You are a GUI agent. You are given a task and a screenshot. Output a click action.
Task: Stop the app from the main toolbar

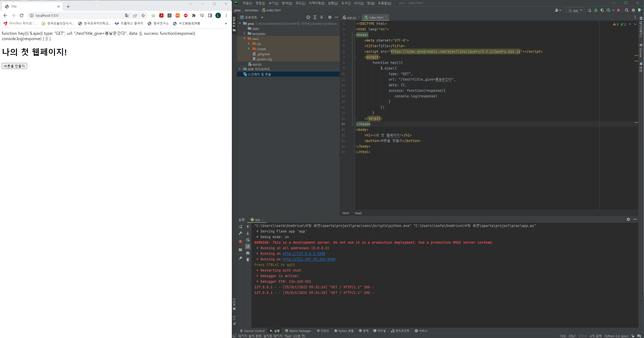click(x=618, y=10)
